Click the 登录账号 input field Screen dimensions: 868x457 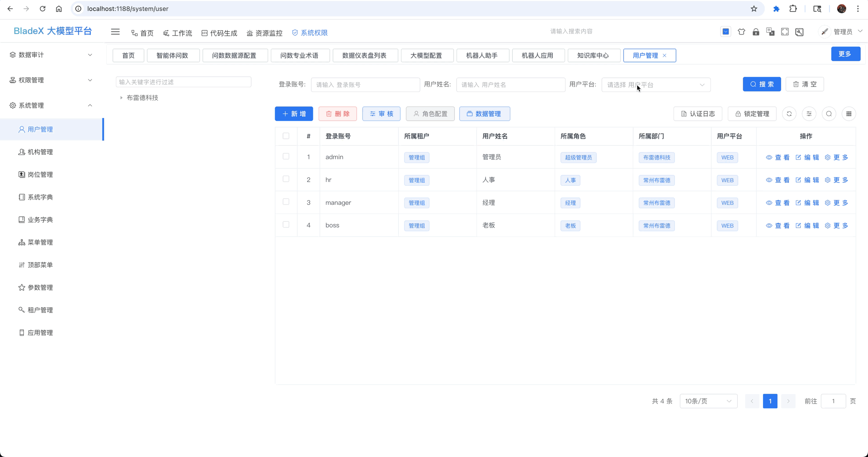pos(365,85)
